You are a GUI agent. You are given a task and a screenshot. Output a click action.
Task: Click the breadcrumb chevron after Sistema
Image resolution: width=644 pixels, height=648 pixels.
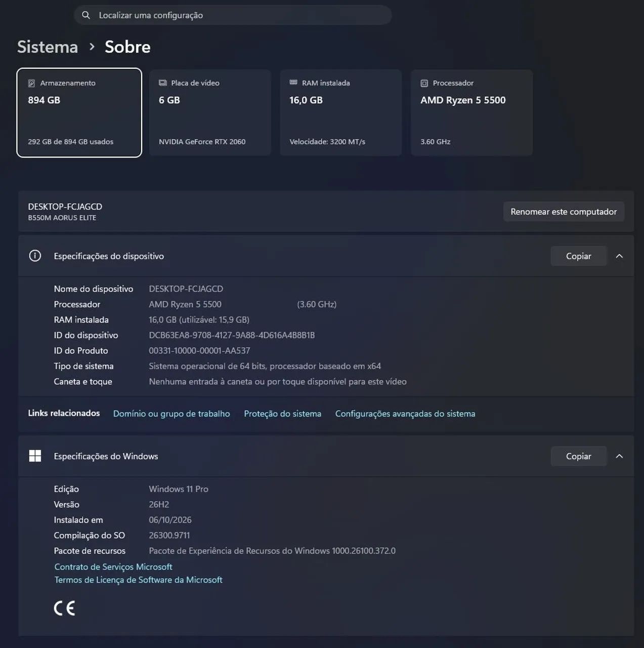[92, 47]
